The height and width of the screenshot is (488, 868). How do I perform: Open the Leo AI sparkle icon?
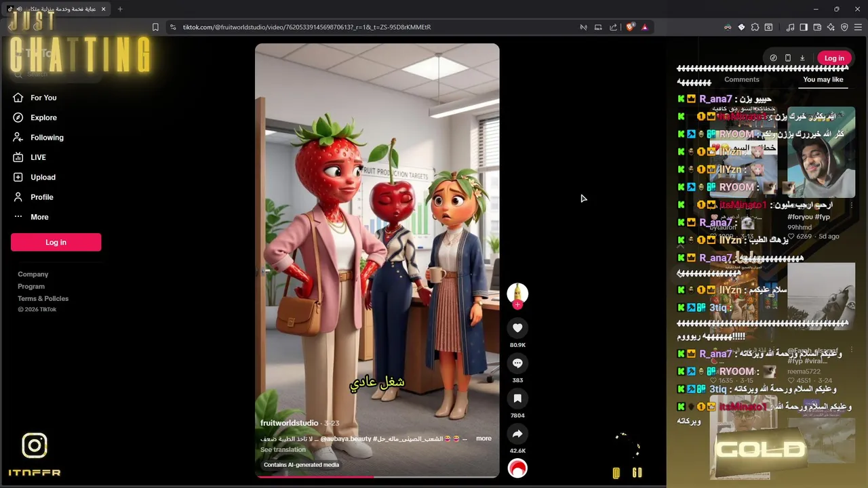point(831,27)
